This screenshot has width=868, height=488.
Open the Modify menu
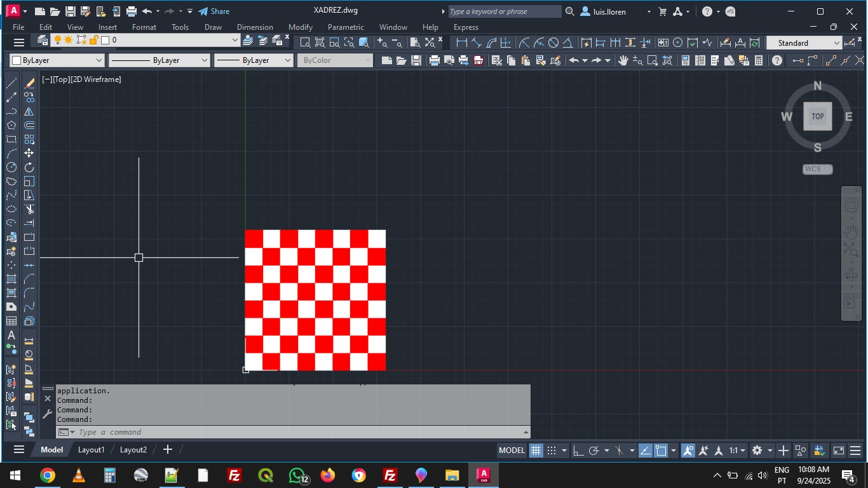tap(300, 27)
